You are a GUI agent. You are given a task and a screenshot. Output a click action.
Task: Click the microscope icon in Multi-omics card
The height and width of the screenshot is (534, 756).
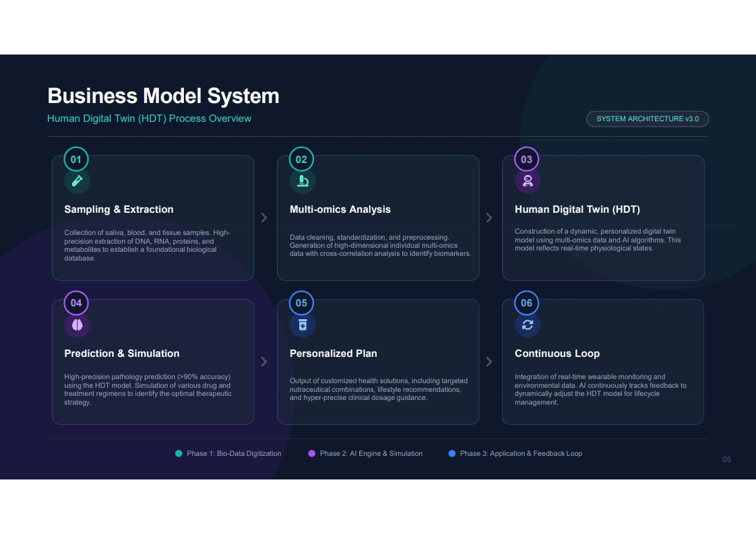click(x=303, y=180)
